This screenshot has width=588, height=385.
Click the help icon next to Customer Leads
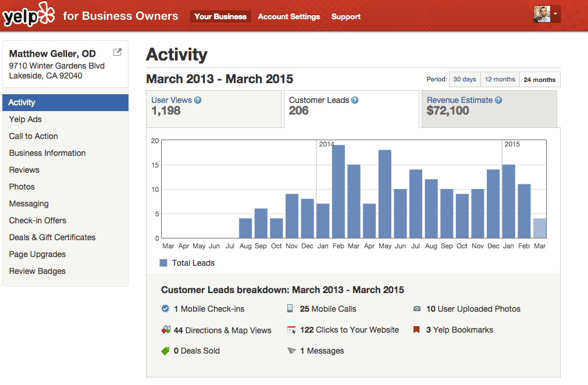pos(355,100)
